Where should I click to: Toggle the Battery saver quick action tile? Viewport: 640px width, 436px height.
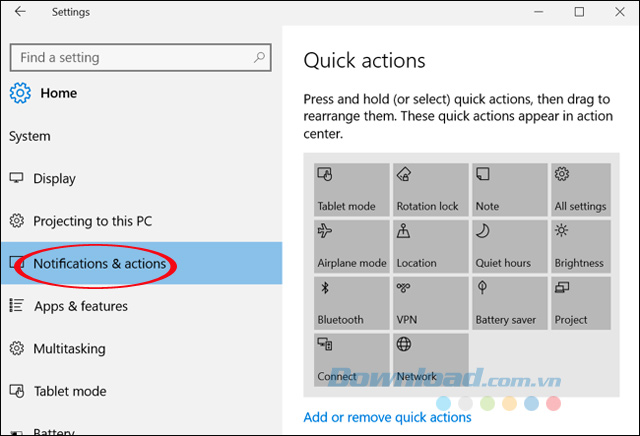click(508, 303)
